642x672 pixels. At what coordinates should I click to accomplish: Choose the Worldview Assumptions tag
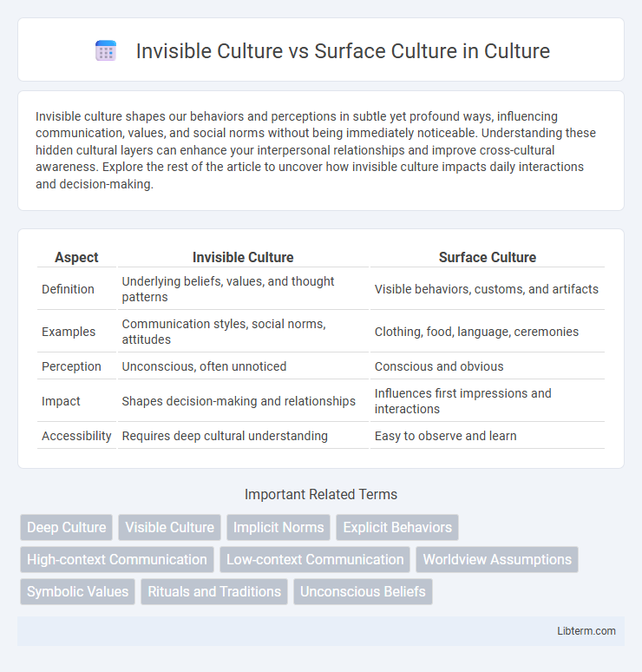(x=497, y=559)
